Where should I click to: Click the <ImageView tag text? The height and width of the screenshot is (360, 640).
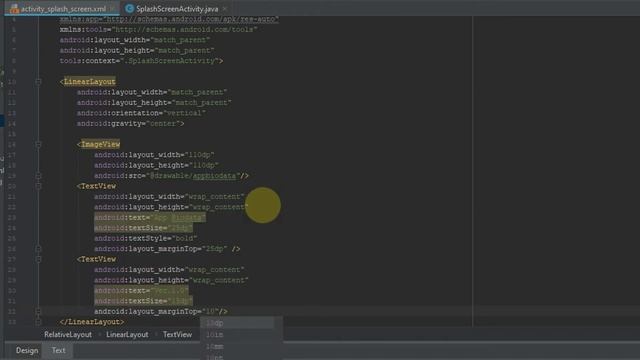click(x=98, y=144)
